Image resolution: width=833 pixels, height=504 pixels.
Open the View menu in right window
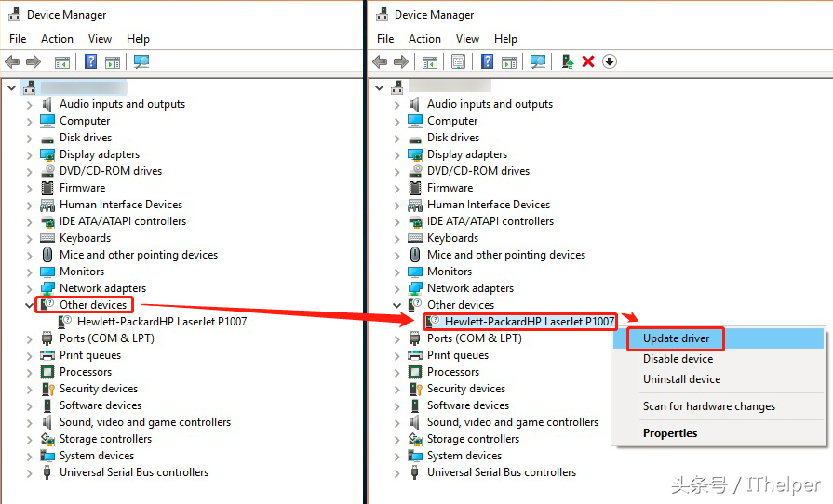[x=467, y=39]
